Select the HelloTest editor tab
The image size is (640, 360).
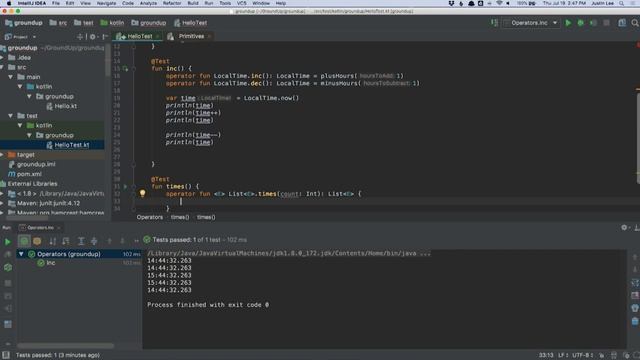[138, 36]
